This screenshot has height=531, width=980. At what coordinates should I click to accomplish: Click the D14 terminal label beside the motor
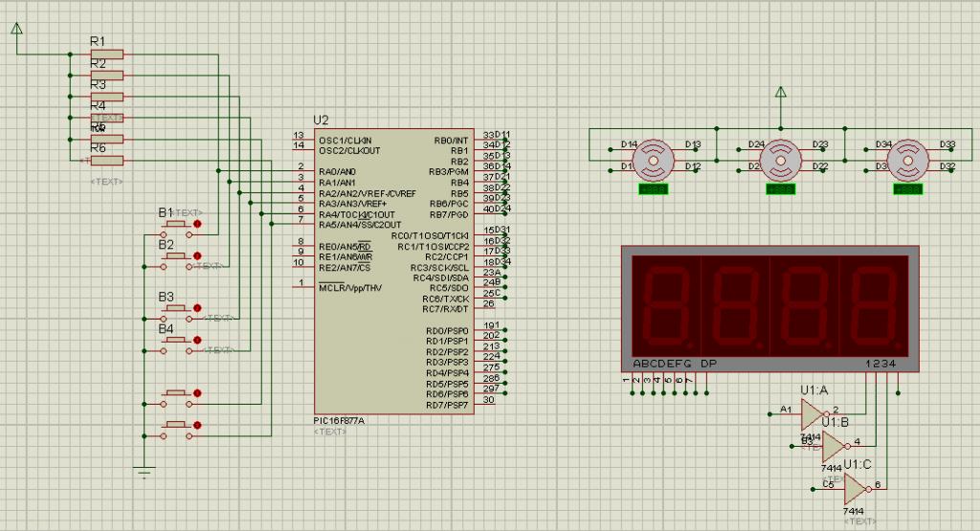(x=629, y=144)
